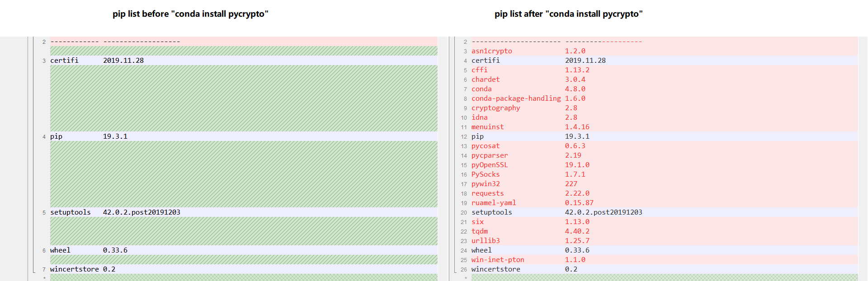Click version '2019.11.28' in left pane
Screen dimensions: 868x281
click(x=123, y=61)
